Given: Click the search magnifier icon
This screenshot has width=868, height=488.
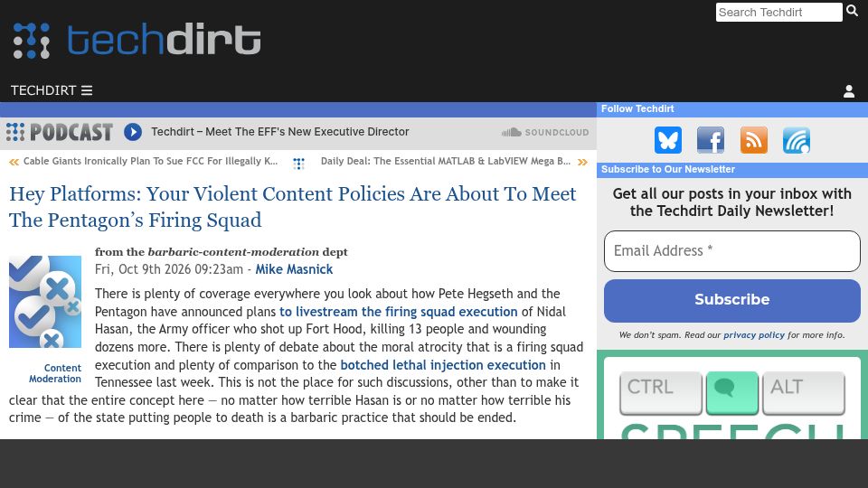Looking at the screenshot, I should pos(852,11).
